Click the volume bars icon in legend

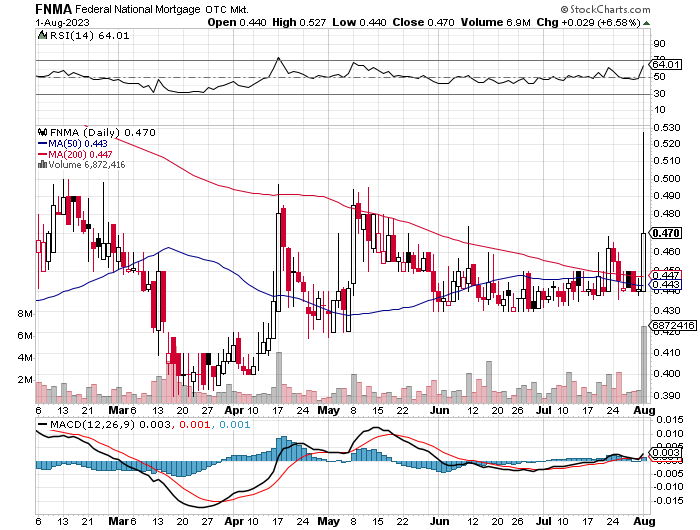click(42, 165)
